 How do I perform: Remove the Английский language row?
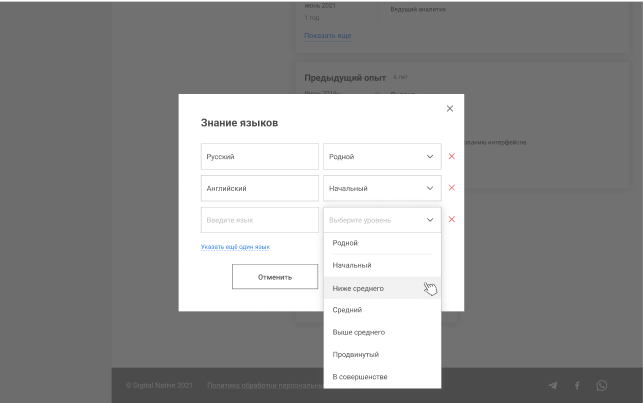click(x=451, y=188)
